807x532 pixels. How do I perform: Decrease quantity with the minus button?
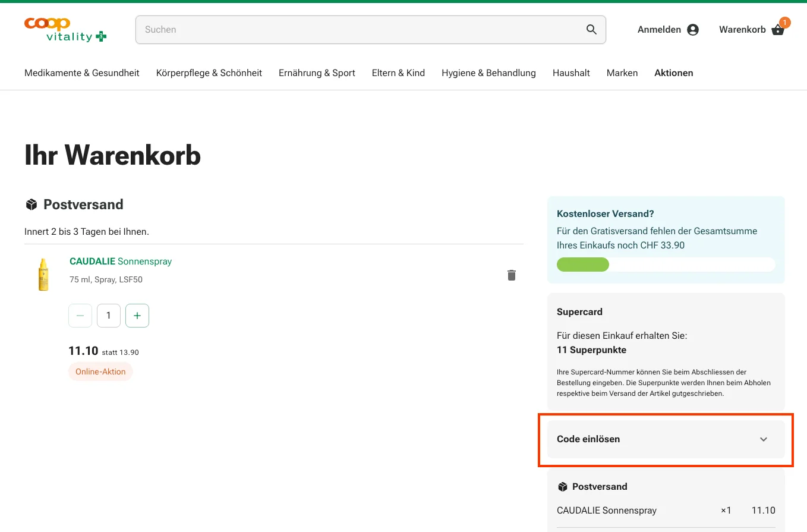(80, 316)
